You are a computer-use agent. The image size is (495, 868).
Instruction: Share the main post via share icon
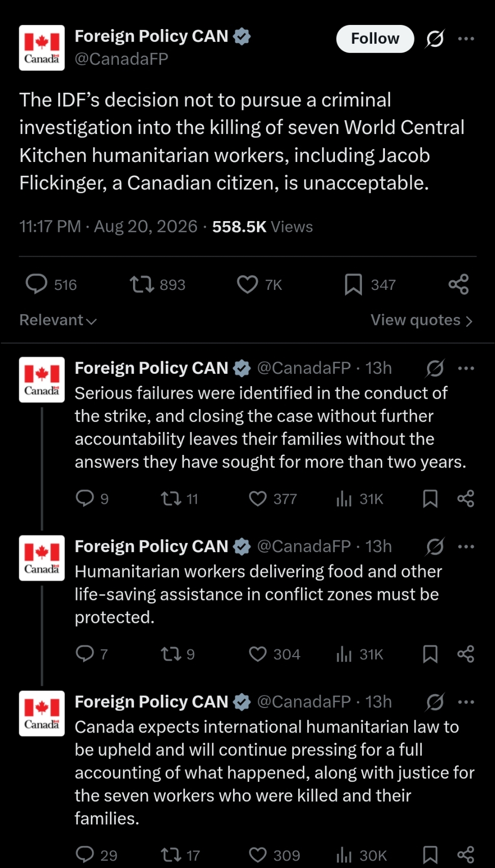tap(458, 284)
